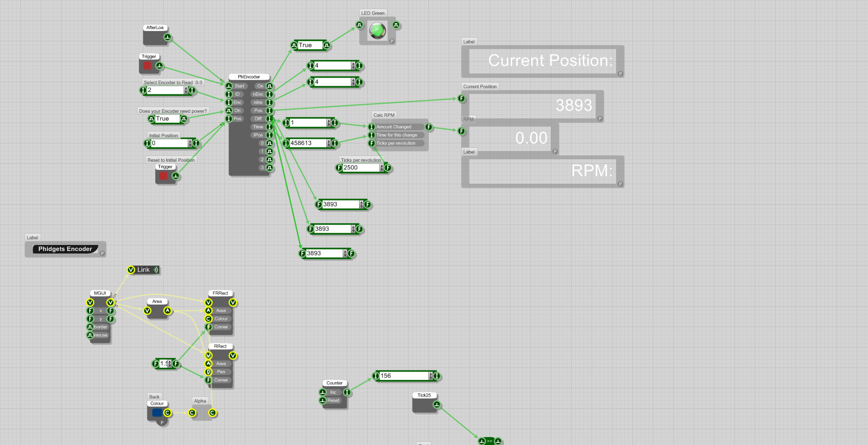Click the 0.00 RPM readout
868x445 pixels.
510,138
